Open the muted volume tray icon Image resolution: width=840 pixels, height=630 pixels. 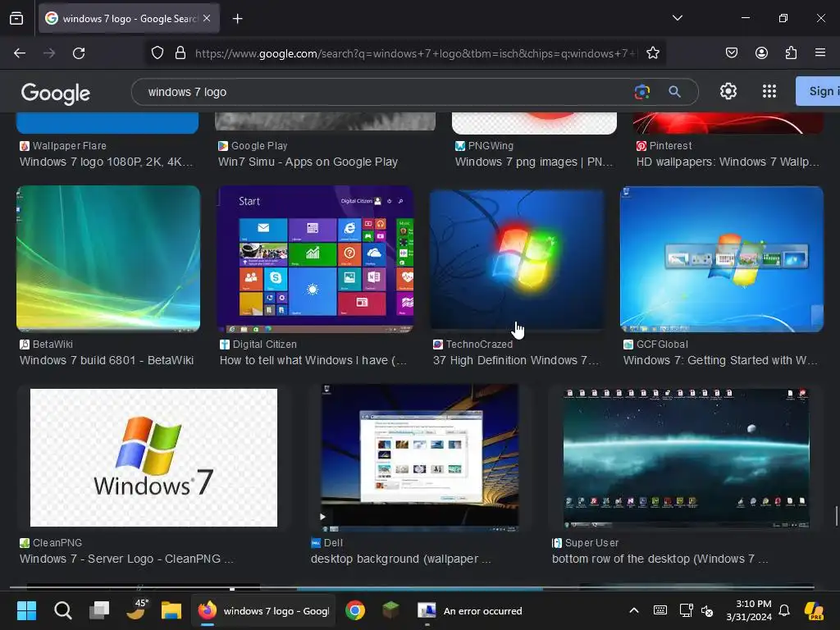707,610
